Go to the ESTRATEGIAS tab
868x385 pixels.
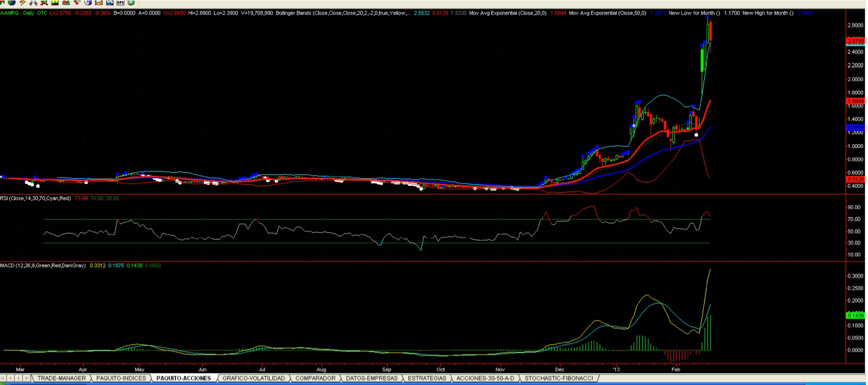pyautogui.click(x=427, y=378)
